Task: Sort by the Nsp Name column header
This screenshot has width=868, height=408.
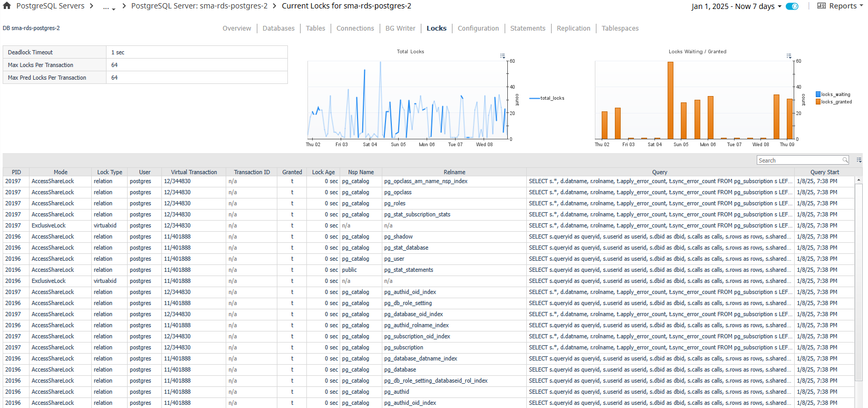Action: [x=361, y=172]
